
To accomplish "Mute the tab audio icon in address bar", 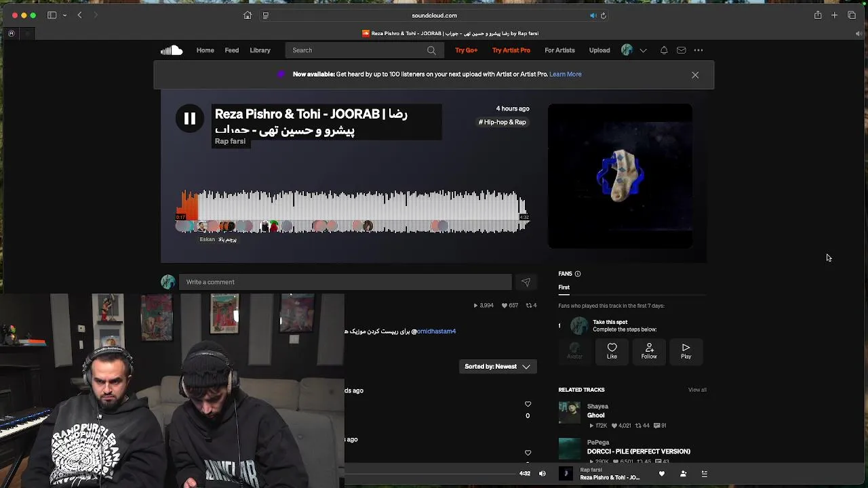I will pos(593,16).
